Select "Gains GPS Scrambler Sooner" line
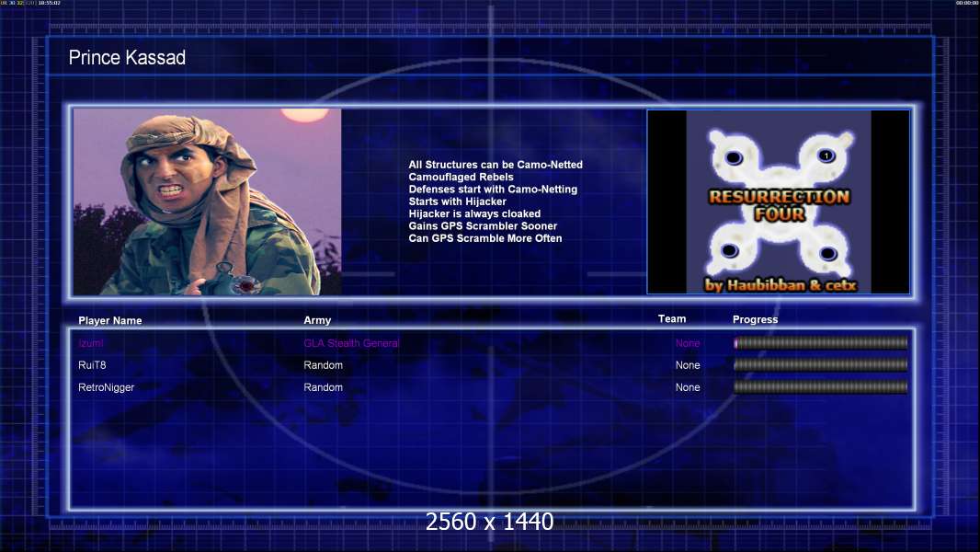Viewport: 980px width, 552px height. pos(483,225)
